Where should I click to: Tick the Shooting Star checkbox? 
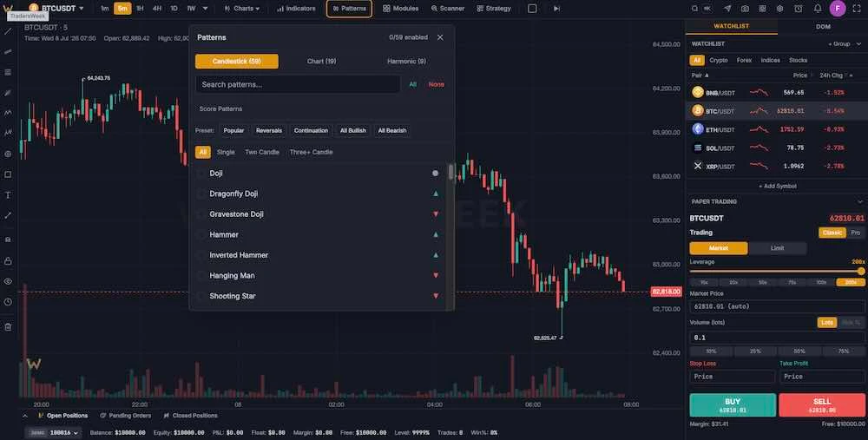[x=201, y=296]
